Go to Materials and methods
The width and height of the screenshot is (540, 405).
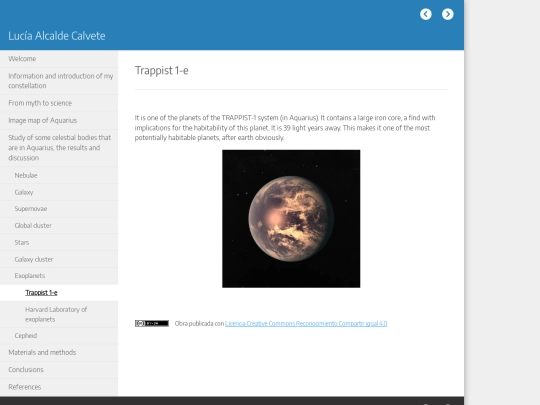(x=59, y=352)
